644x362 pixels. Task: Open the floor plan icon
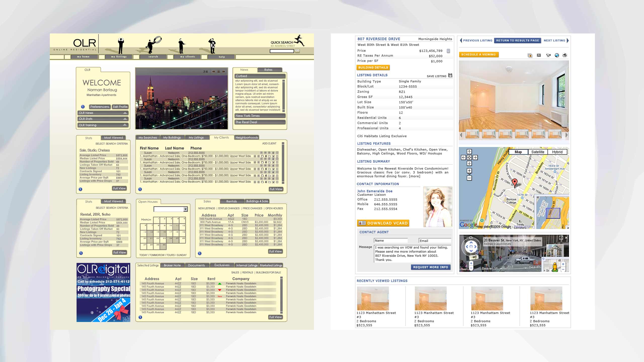click(x=539, y=55)
